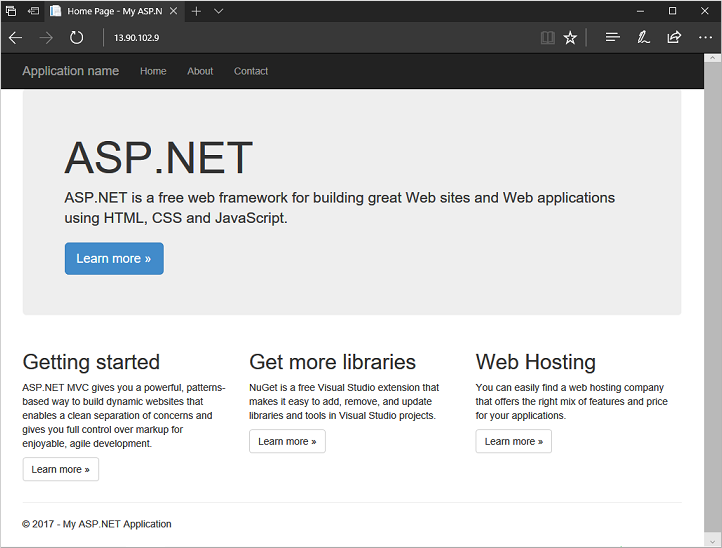Open a new tab with plus icon

tap(196, 11)
